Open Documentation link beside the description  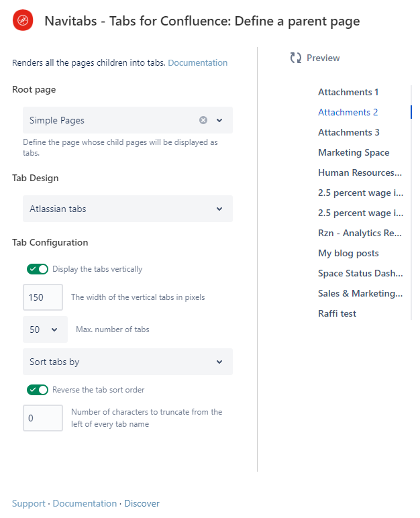(197, 63)
